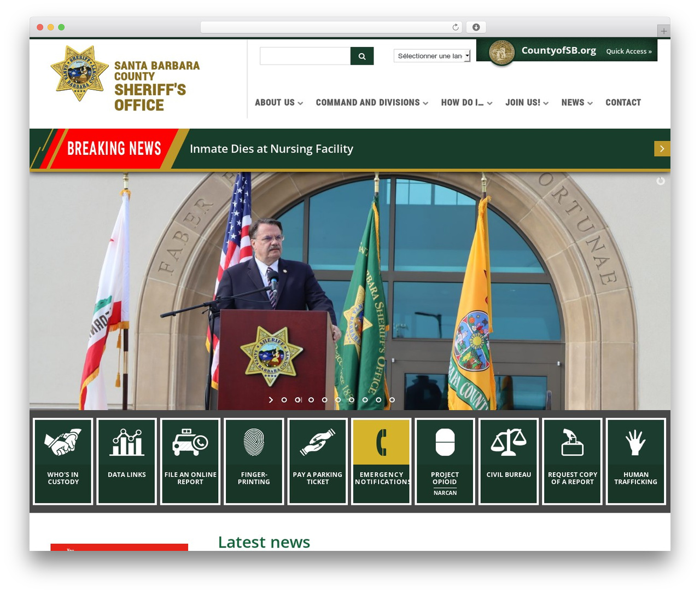Expand the Join Us! menu

527,102
